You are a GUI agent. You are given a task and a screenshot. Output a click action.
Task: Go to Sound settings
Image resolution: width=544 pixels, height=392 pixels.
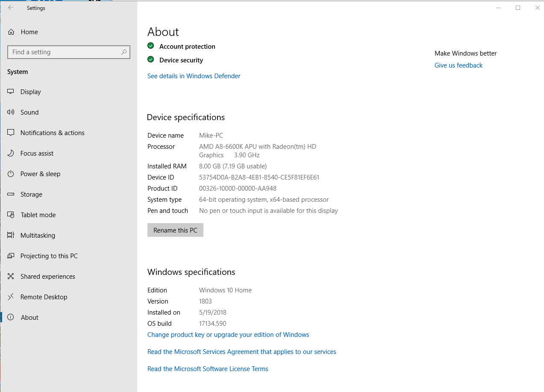pos(68,112)
